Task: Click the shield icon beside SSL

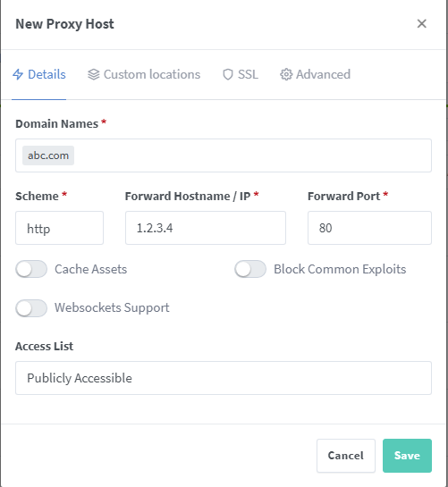Action: click(228, 74)
